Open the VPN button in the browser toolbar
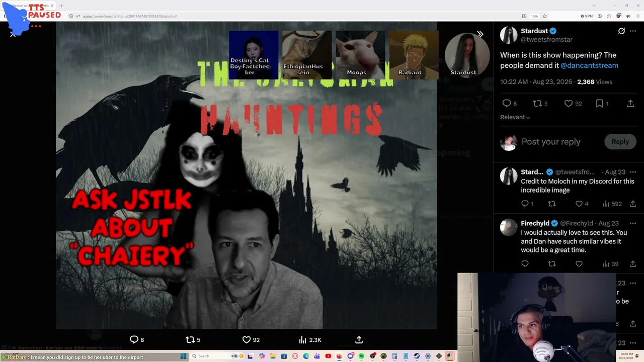The height and width of the screenshot is (362, 644). (587, 16)
